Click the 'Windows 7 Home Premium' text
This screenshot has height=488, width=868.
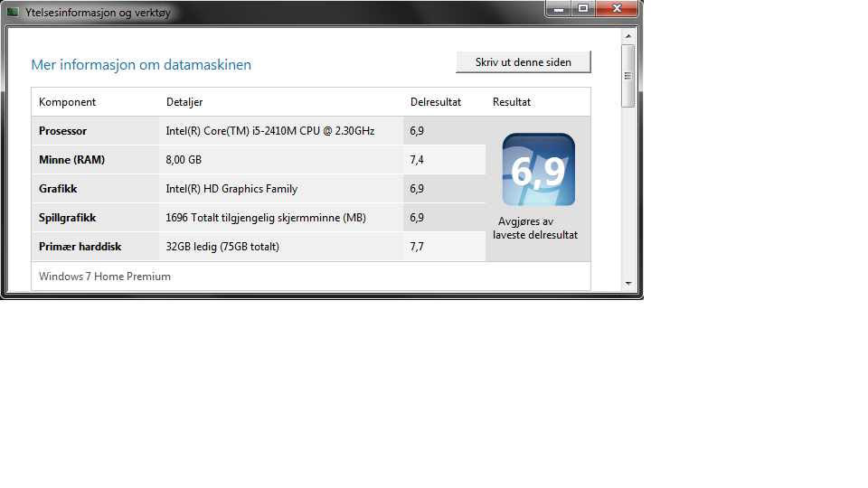(x=105, y=277)
